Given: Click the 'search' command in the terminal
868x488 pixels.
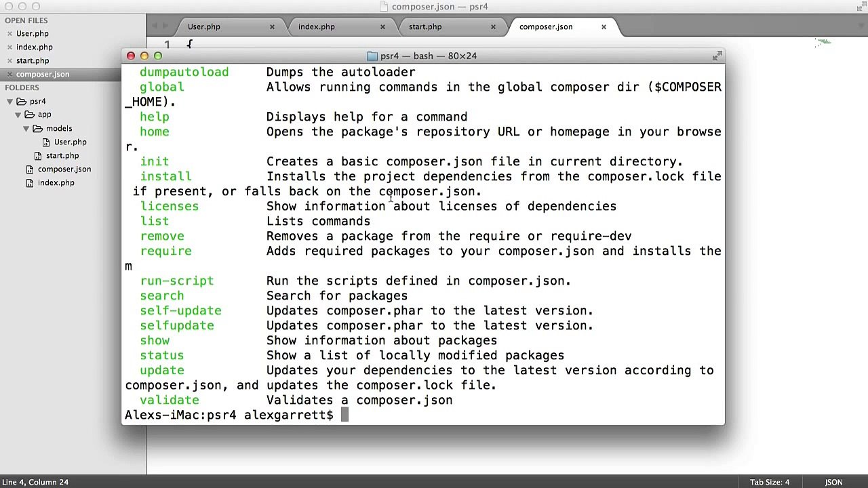Looking at the screenshot, I should click(x=162, y=296).
